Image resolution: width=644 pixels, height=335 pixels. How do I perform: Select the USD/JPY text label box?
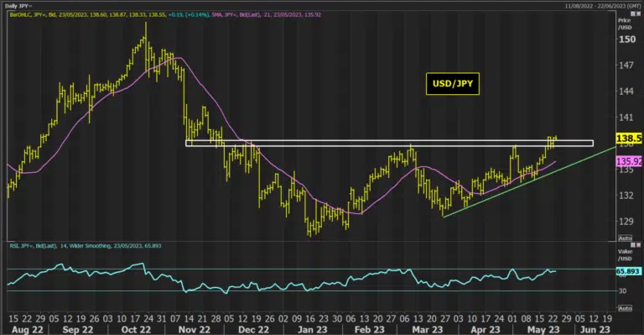point(453,84)
